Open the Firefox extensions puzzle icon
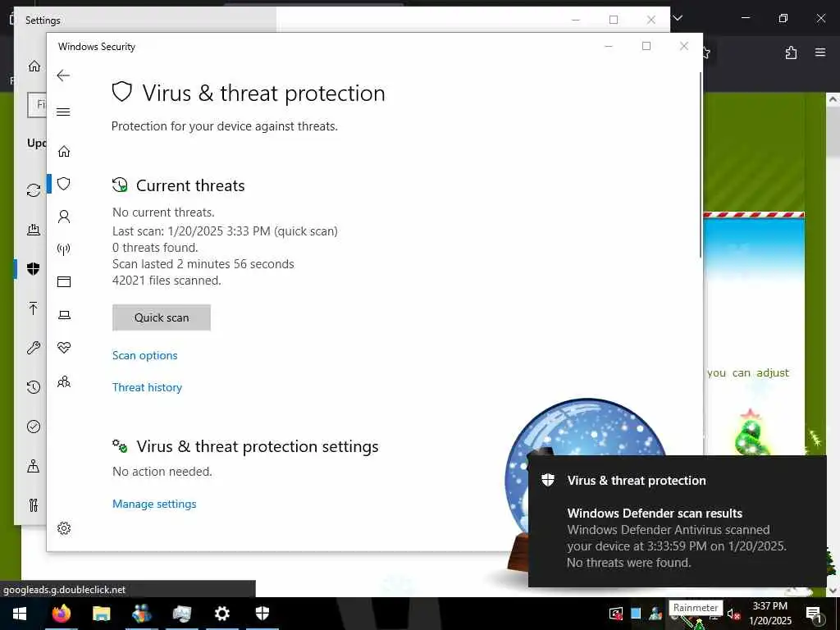 [791, 52]
